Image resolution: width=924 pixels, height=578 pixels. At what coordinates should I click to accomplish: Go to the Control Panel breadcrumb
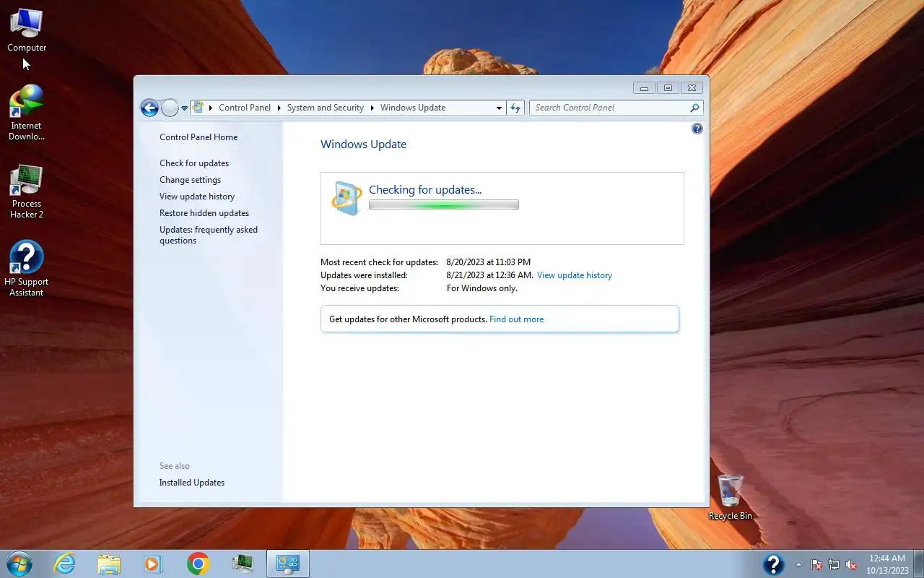tap(245, 108)
